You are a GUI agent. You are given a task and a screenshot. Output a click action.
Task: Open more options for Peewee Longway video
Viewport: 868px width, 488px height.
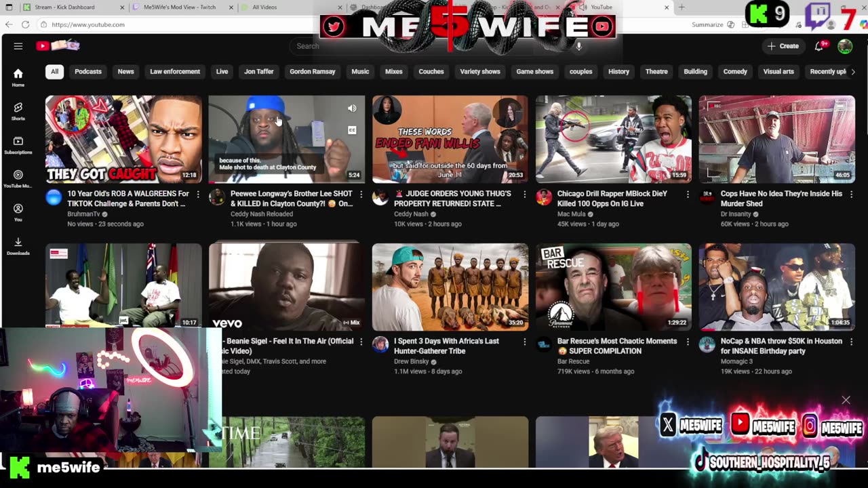click(x=361, y=195)
